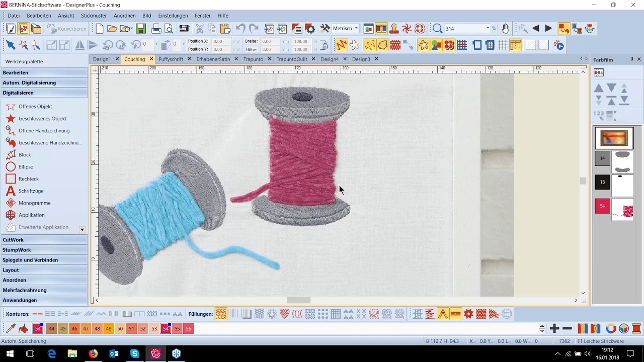Click the design thumbnail in Farbfilm

click(614, 138)
